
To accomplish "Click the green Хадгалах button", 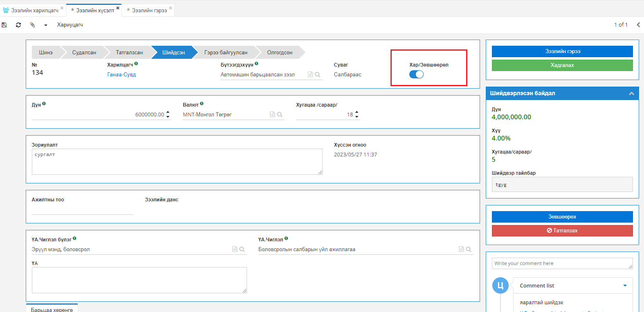I will tap(562, 65).
